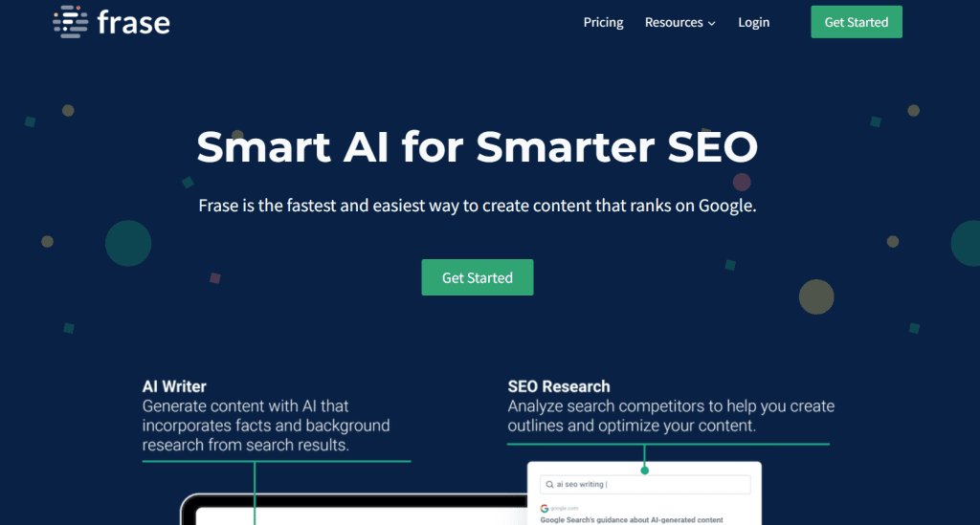Image resolution: width=980 pixels, height=525 pixels.
Task: Open the Google Search's guidance result
Action: click(632, 519)
